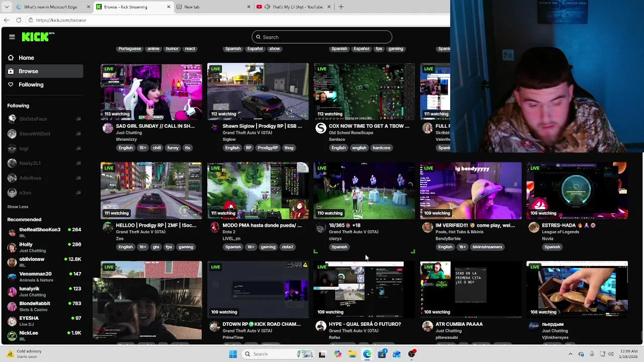Close the Browse - Kick Streaming tab
This screenshot has height=362, width=644.
point(169,7)
